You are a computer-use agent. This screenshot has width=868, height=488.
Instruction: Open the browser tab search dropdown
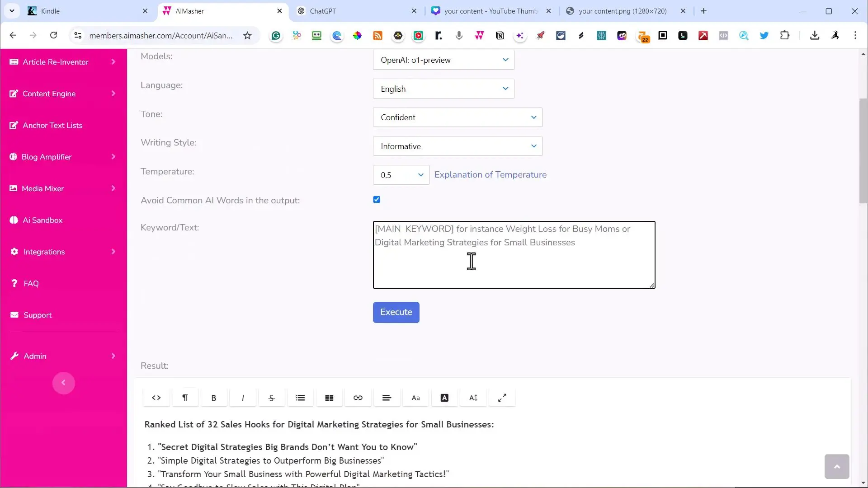coord(12,11)
